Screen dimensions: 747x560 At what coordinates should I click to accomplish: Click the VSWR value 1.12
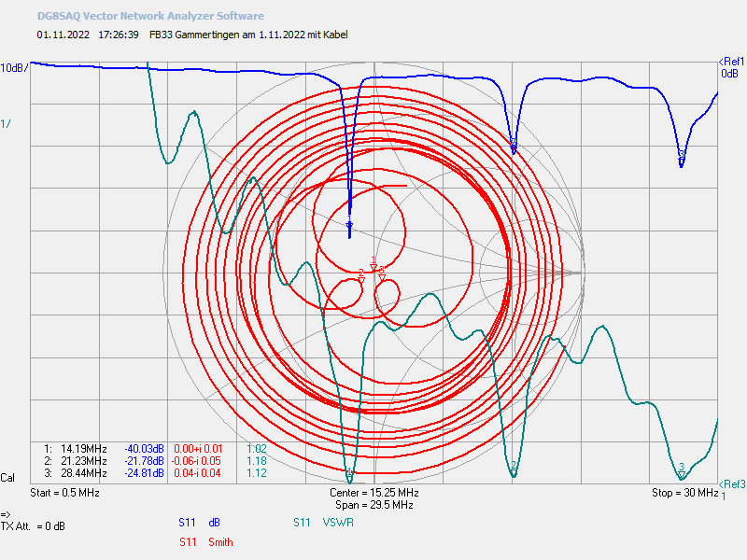point(257,473)
